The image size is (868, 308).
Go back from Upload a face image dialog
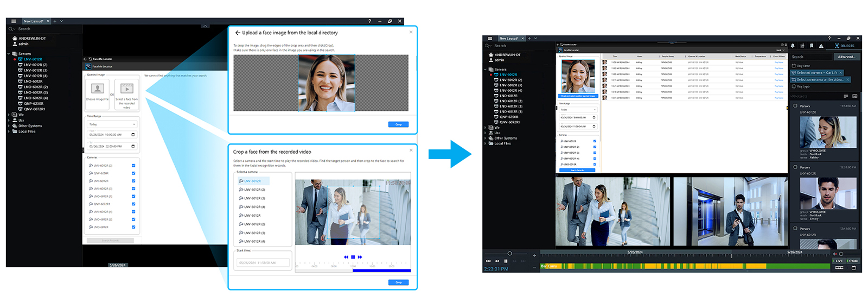click(x=238, y=33)
